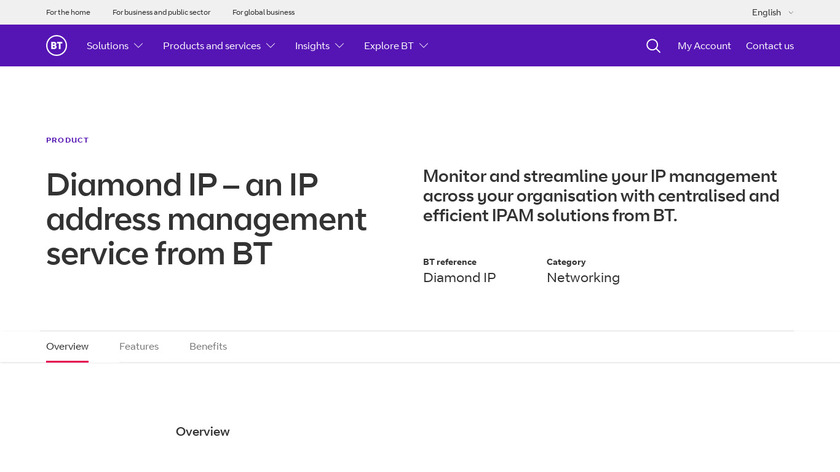Click the PRODUCT label text
This screenshot has width=840, height=472.
(68, 140)
